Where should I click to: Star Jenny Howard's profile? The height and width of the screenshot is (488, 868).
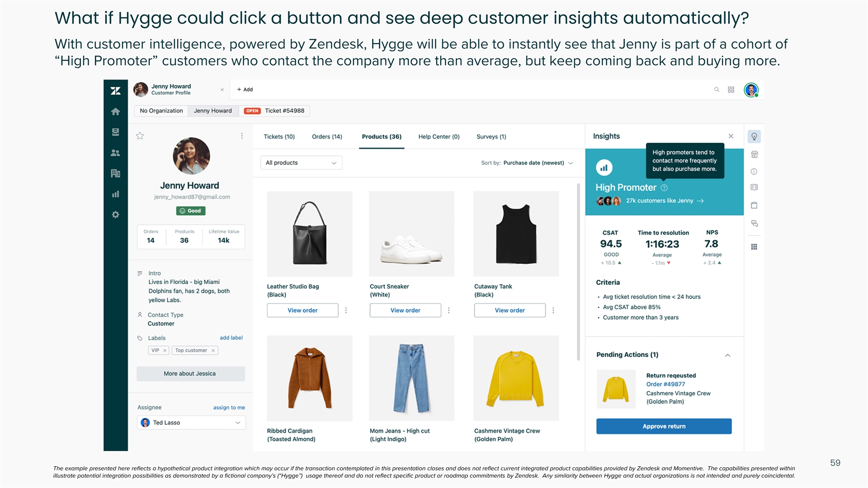point(140,136)
